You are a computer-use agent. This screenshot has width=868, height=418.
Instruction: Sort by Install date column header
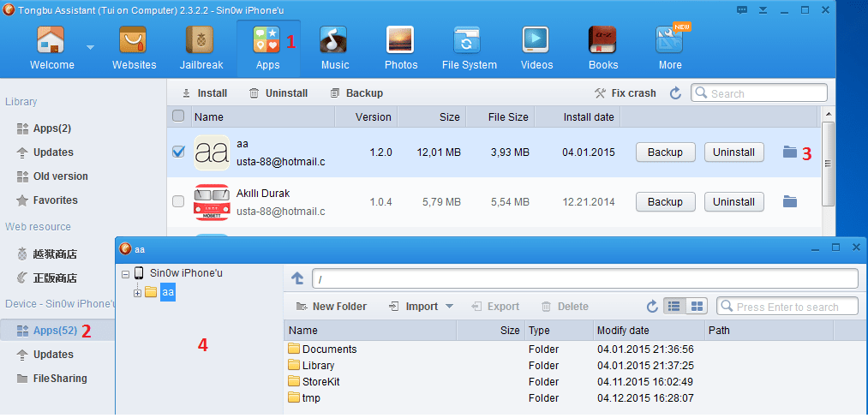578,116
